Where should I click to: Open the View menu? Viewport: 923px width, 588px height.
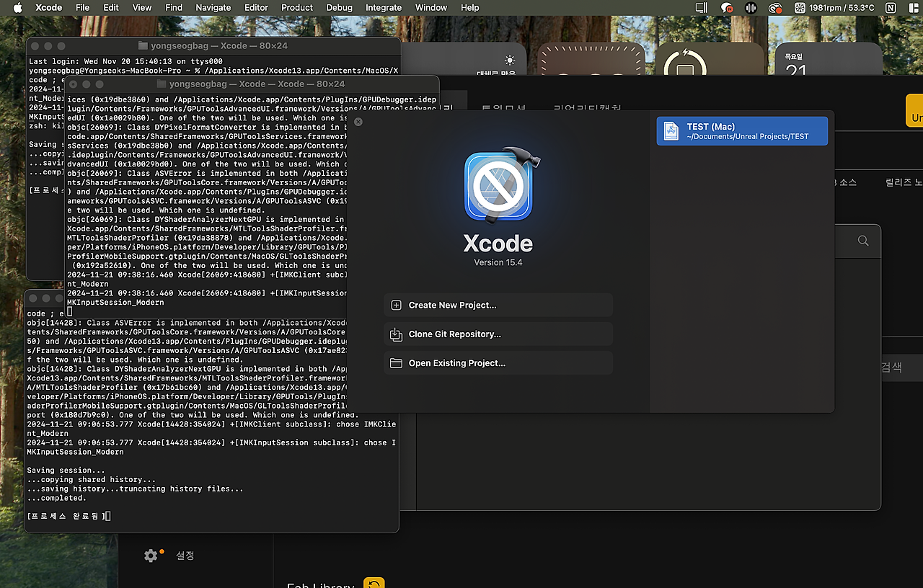click(x=142, y=7)
